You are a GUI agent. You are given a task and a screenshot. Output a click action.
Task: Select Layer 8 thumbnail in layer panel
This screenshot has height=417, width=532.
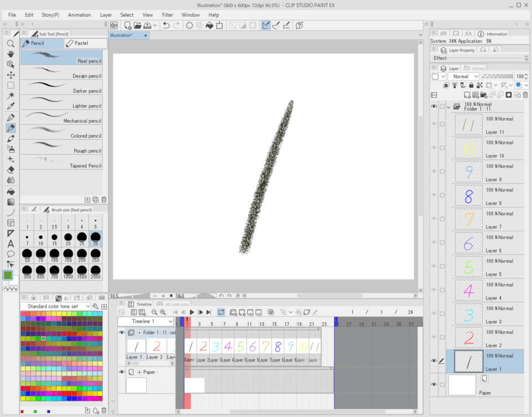[x=469, y=196]
